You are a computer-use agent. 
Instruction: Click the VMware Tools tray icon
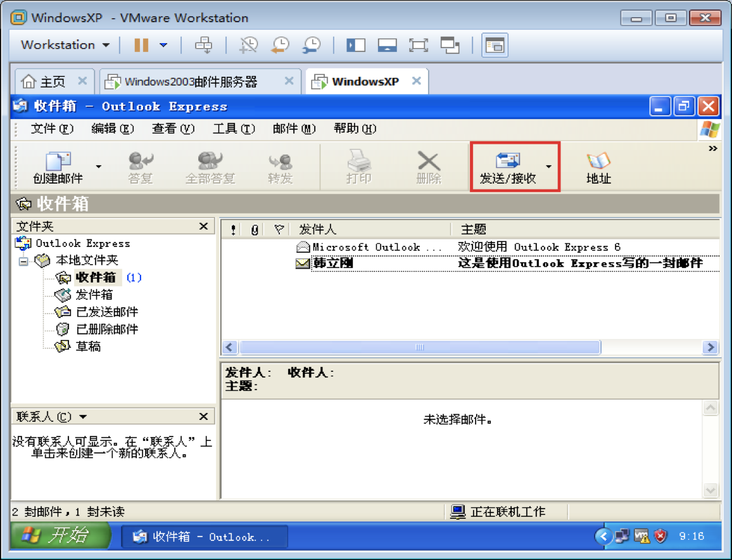[641, 536]
